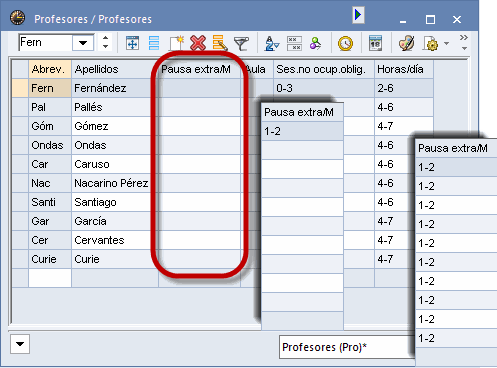Click the green play arrow in title bar

[x=358, y=15]
